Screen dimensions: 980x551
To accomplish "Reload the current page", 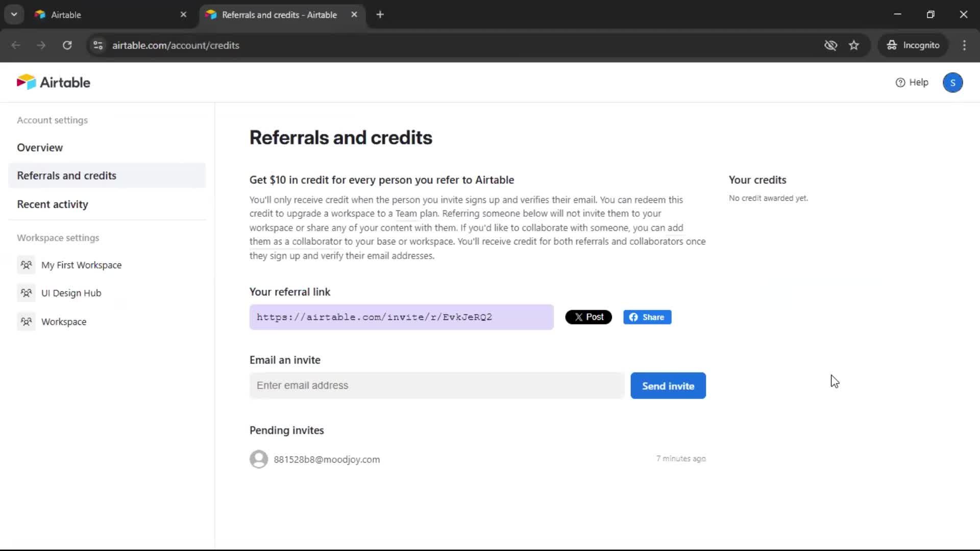I will click(67, 45).
